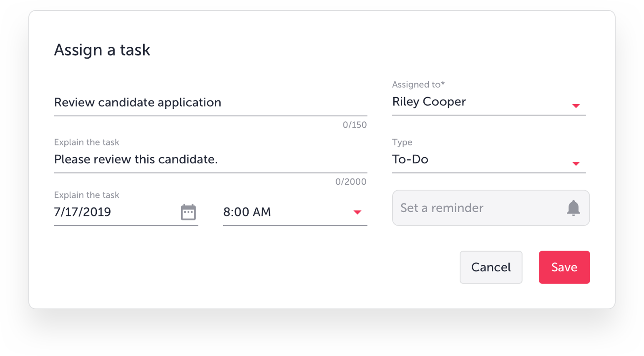
Task: Click the "Explain the task" label above the date
Action: coord(87,195)
